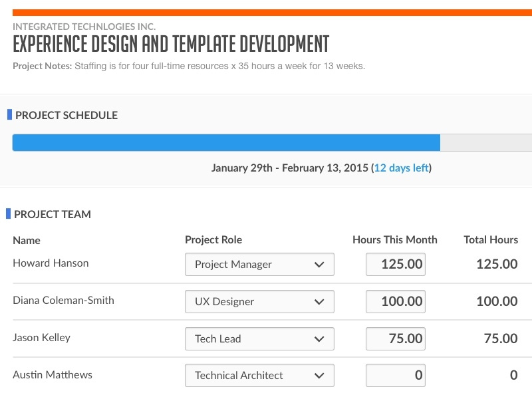Click Austin Matthews' hours field showing 0
The width and height of the screenshot is (532, 399).
pyautogui.click(x=395, y=375)
